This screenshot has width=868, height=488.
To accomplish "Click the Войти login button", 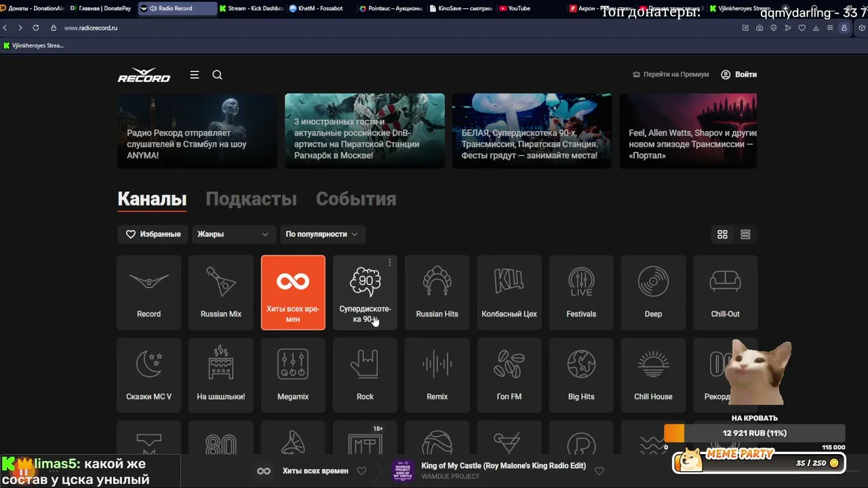I will click(x=738, y=75).
